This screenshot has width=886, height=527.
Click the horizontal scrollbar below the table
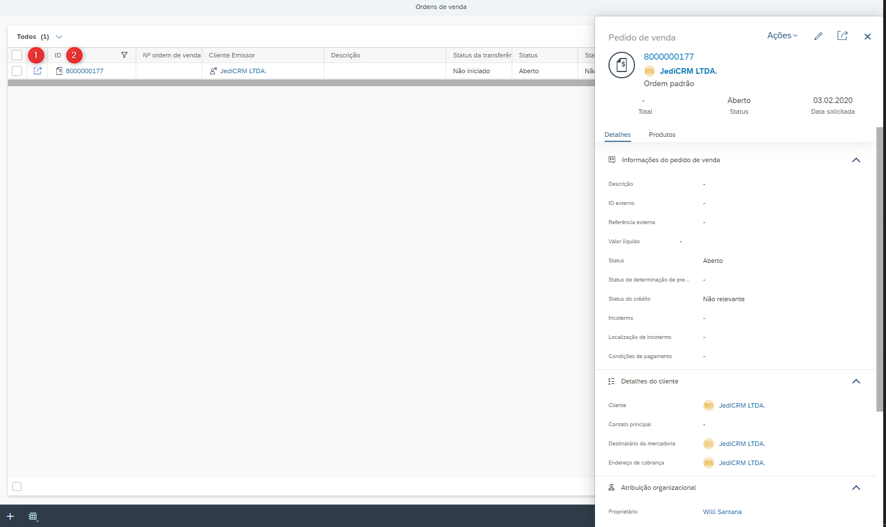tap(301, 83)
